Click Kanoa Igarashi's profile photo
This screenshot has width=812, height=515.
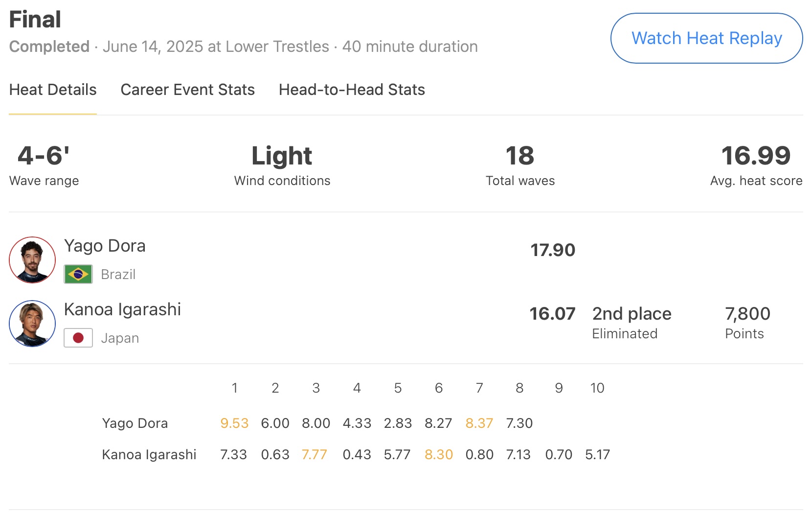tap(32, 324)
